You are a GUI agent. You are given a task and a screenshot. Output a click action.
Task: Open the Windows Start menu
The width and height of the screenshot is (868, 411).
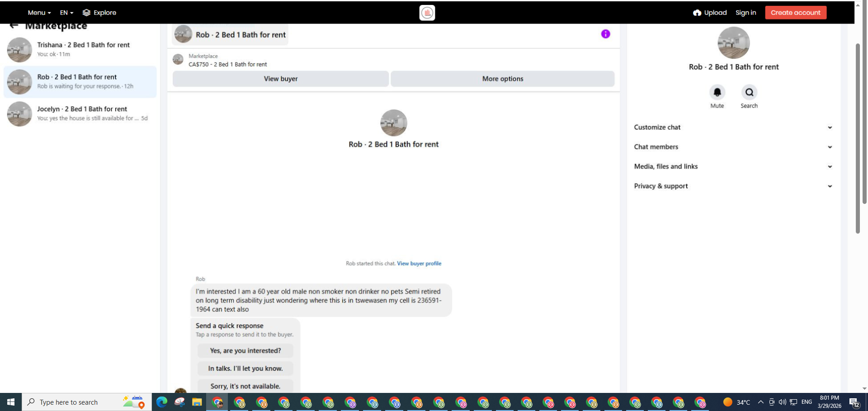pyautogui.click(x=11, y=402)
